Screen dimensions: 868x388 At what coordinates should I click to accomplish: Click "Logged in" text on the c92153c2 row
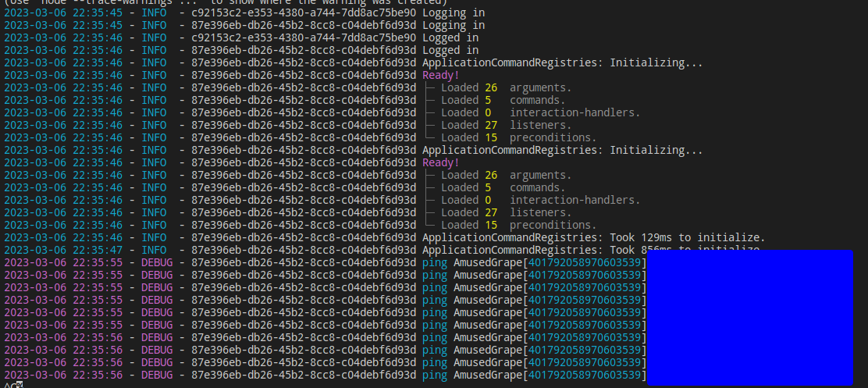450,37
